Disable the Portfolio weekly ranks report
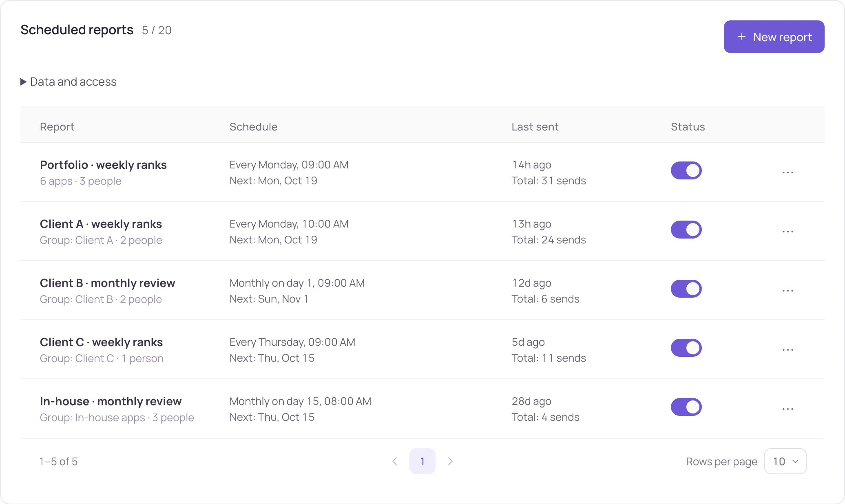The image size is (845, 504). (x=686, y=170)
